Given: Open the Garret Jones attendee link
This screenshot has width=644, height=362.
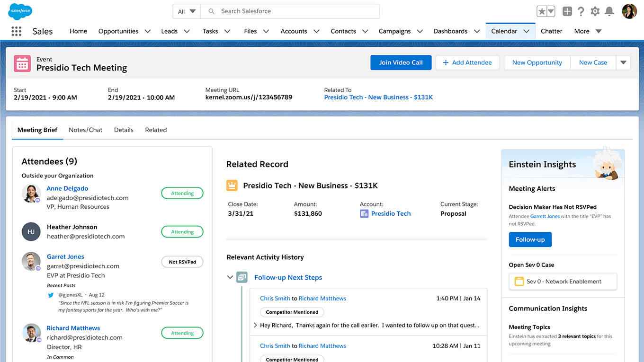Looking at the screenshot, I should (x=65, y=256).
